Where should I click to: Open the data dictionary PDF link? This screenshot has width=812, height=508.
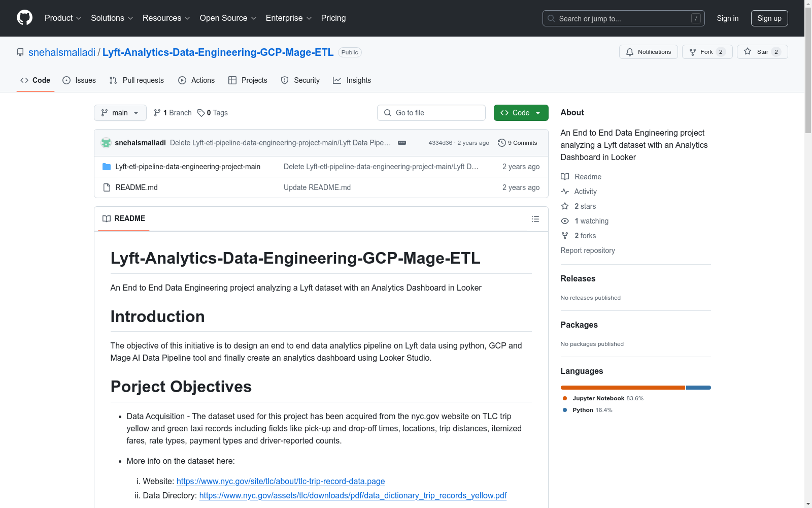(x=353, y=495)
